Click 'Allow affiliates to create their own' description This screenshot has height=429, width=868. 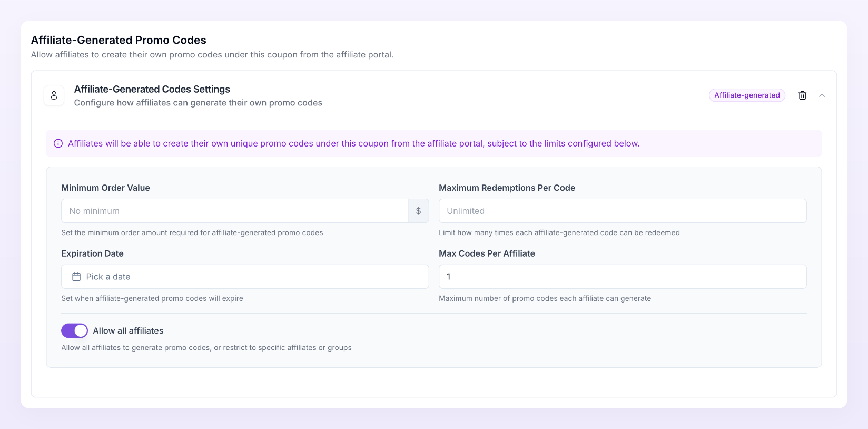[x=212, y=55]
